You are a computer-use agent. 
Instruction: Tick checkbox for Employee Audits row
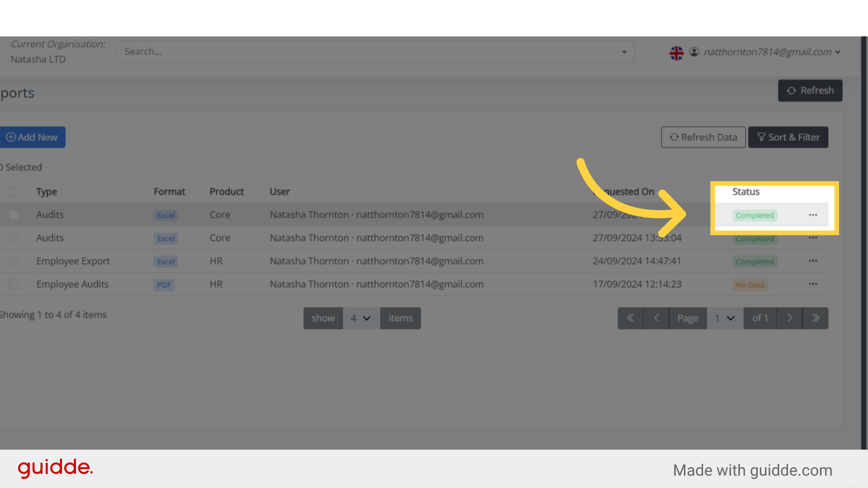(14, 284)
